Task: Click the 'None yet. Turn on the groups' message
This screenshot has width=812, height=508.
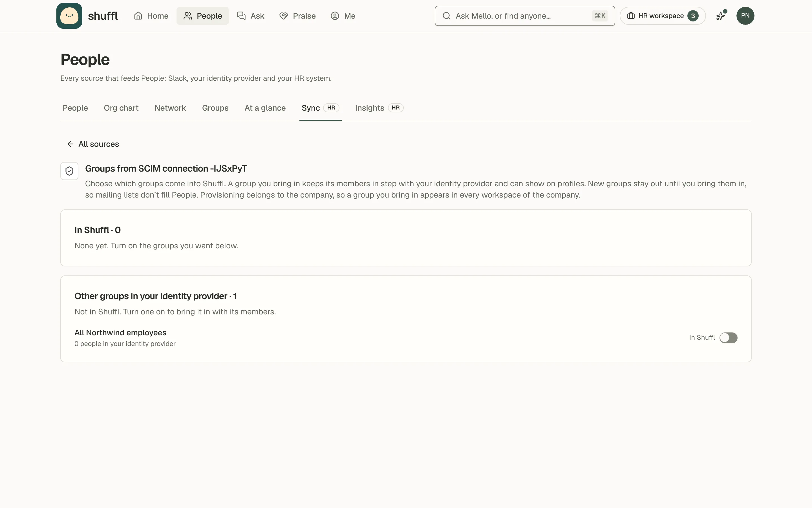Action: (x=156, y=246)
